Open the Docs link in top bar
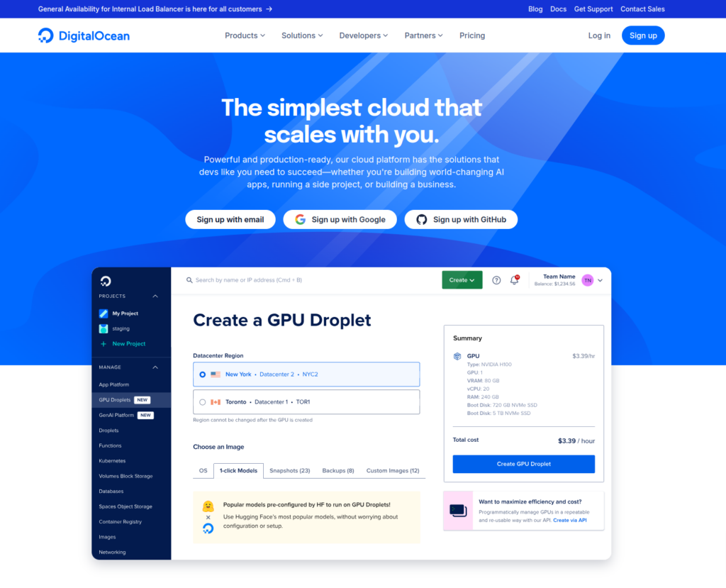This screenshot has width=726, height=588. (559, 9)
